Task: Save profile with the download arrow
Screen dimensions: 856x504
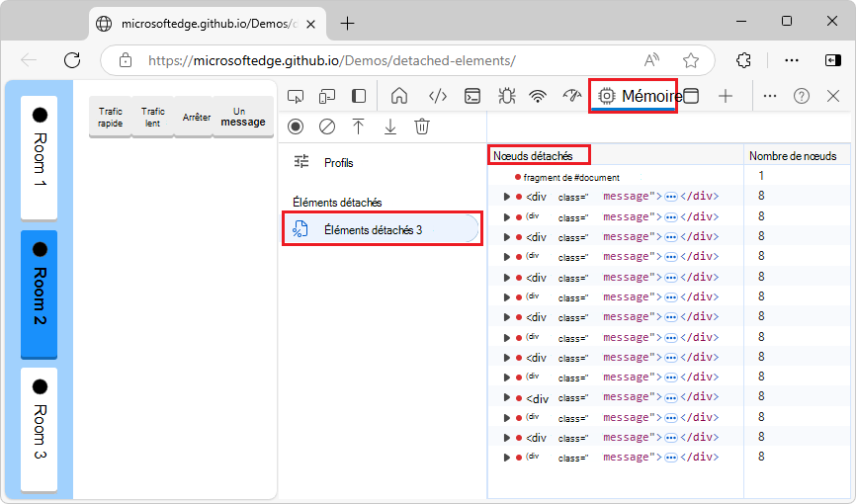Action: tap(390, 126)
